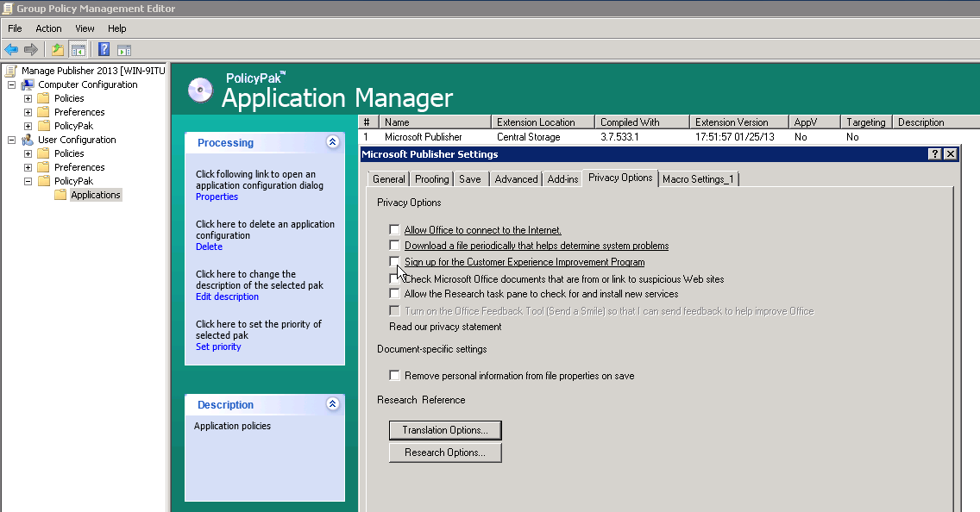Image resolution: width=980 pixels, height=512 pixels.
Task: Click the Description column header
Action: (x=936, y=122)
